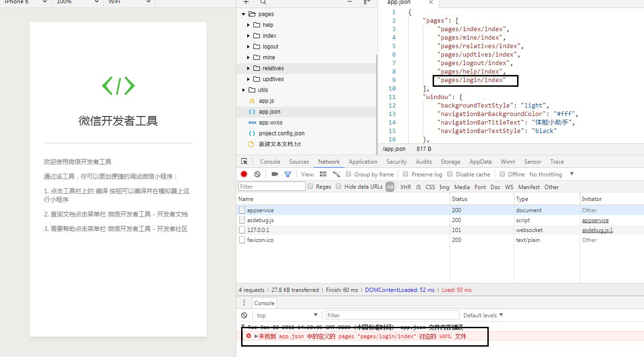
Task: Click the network Filter text field
Action: point(272,186)
